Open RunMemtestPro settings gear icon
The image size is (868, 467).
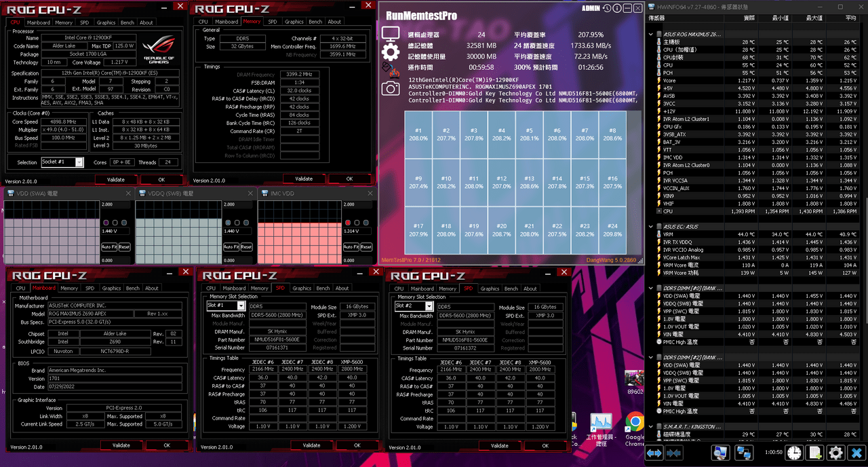[391, 52]
